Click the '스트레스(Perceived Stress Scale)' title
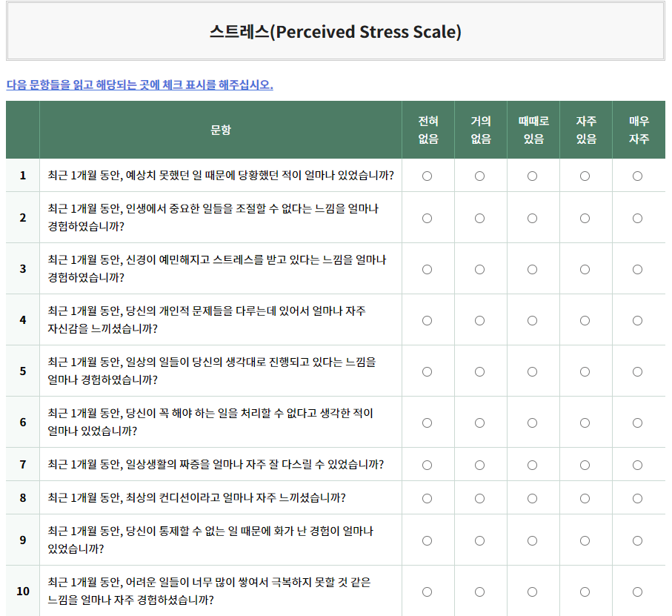Image resolution: width=672 pixels, height=616 pixels. click(336, 32)
